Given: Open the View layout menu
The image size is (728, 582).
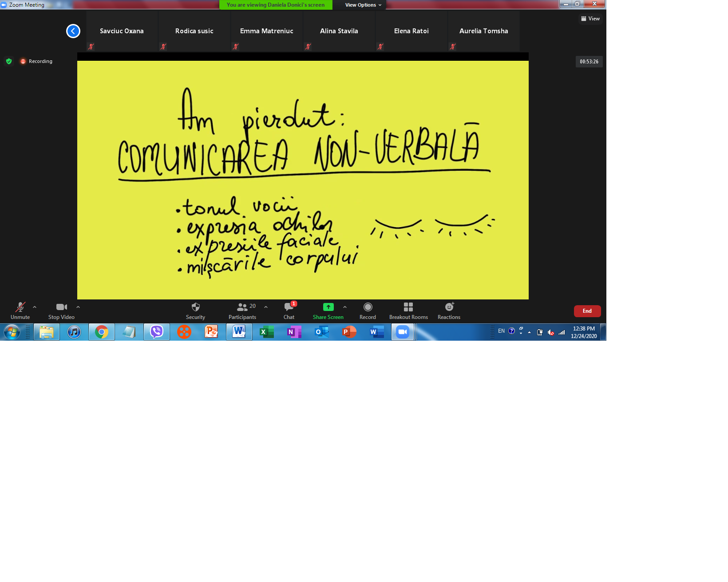Looking at the screenshot, I should (590, 19).
